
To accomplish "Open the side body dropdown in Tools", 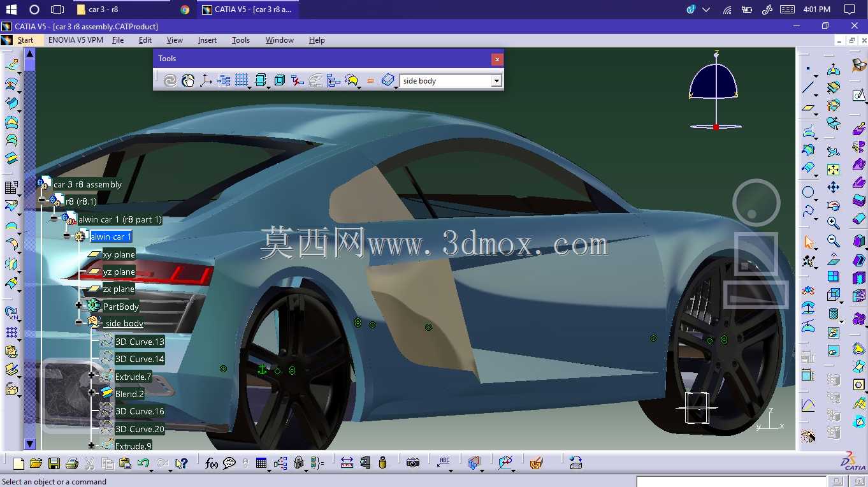I will pos(496,81).
